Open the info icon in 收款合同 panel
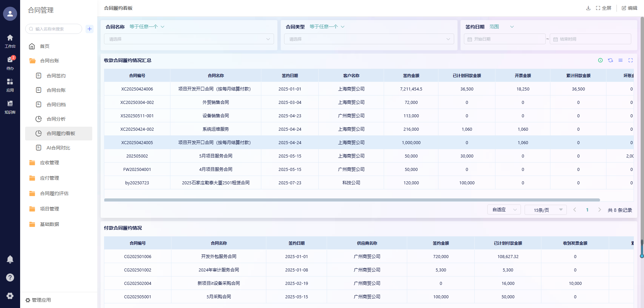The width and height of the screenshot is (644, 308). (x=600, y=60)
